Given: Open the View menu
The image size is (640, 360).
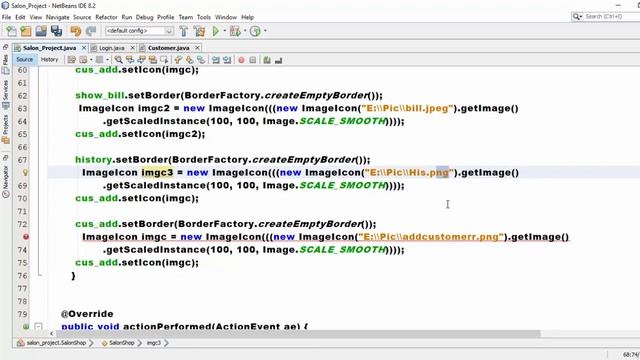Looking at the screenshot, I should (36, 17).
